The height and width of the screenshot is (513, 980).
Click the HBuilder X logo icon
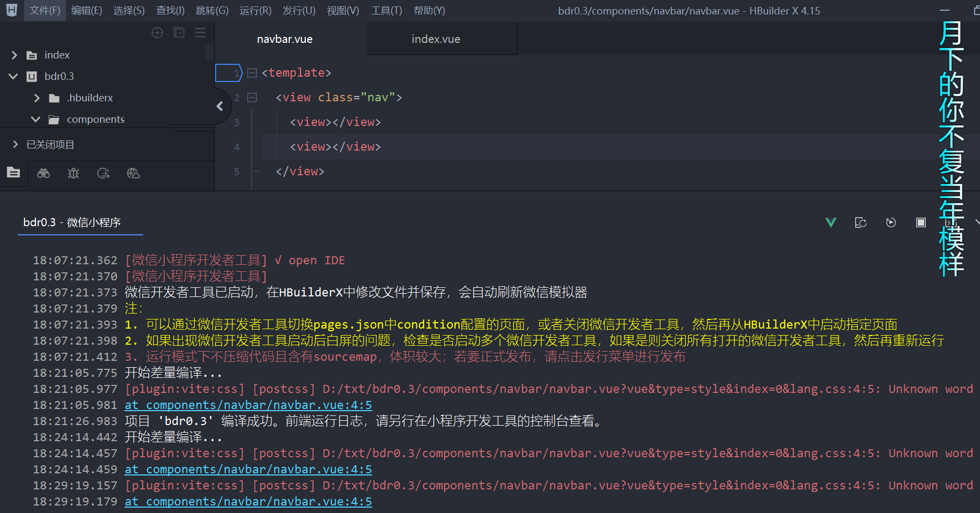point(12,10)
